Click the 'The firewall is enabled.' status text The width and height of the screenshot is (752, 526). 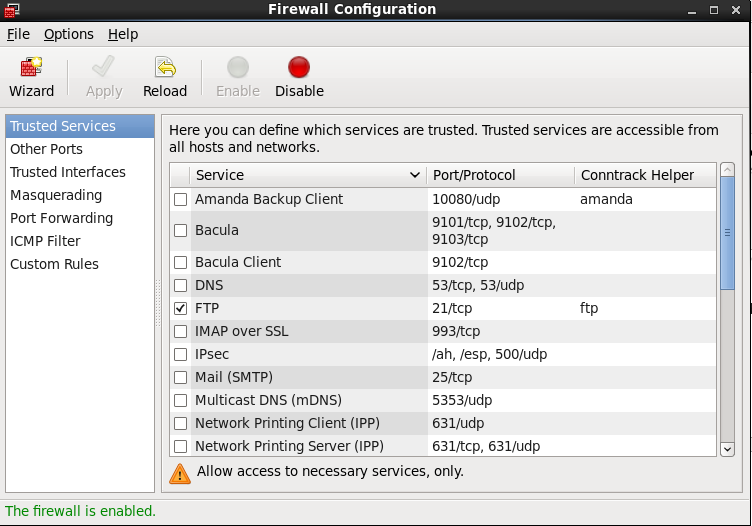pyautogui.click(x=81, y=511)
